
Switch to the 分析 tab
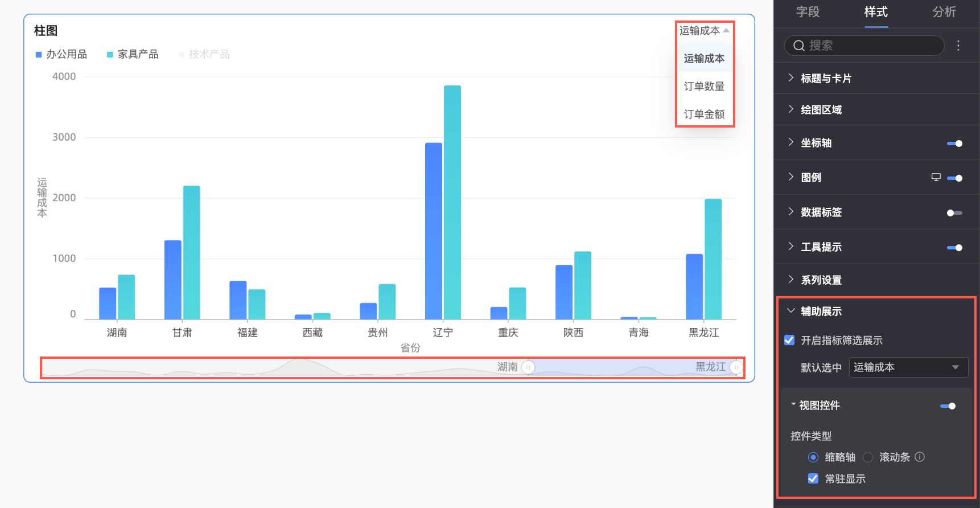(x=944, y=12)
